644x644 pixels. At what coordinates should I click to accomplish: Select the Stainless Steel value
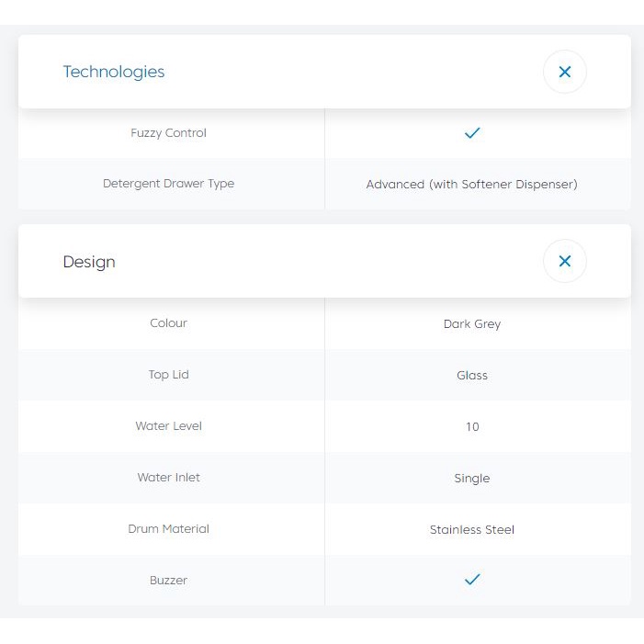click(x=471, y=530)
